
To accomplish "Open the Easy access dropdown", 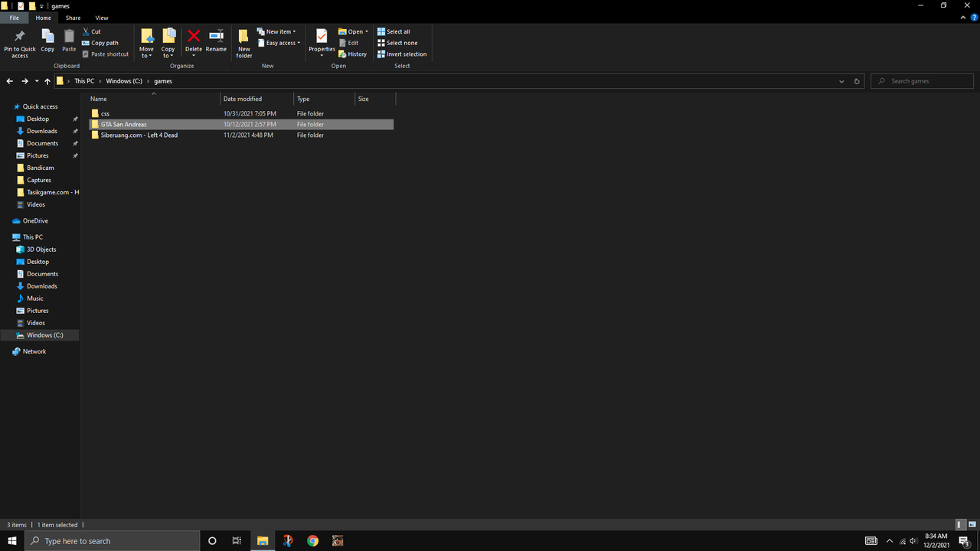I will [279, 43].
